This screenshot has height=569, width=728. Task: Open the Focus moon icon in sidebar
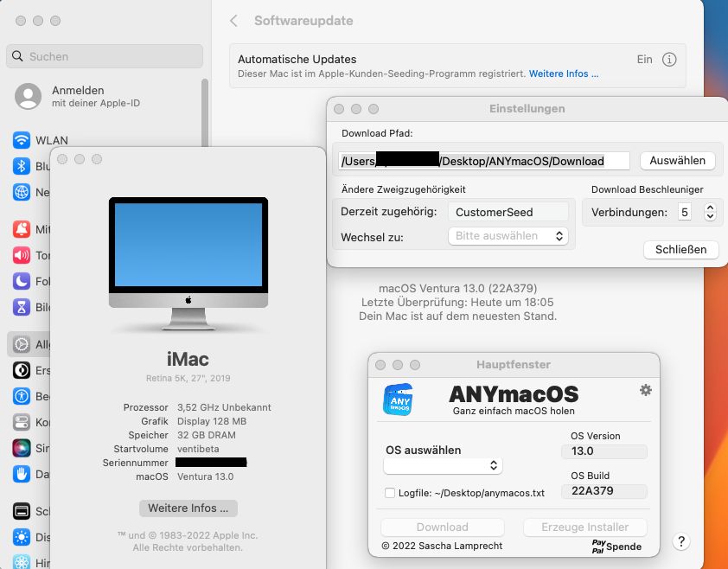pos(22,281)
